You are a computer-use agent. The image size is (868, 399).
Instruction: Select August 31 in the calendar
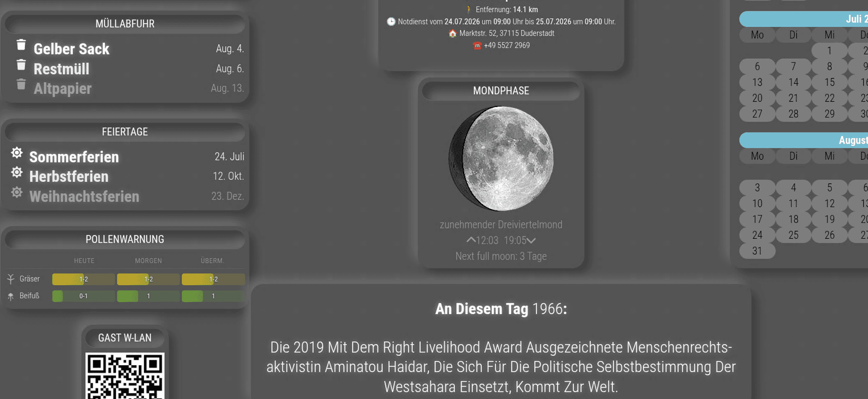click(757, 251)
